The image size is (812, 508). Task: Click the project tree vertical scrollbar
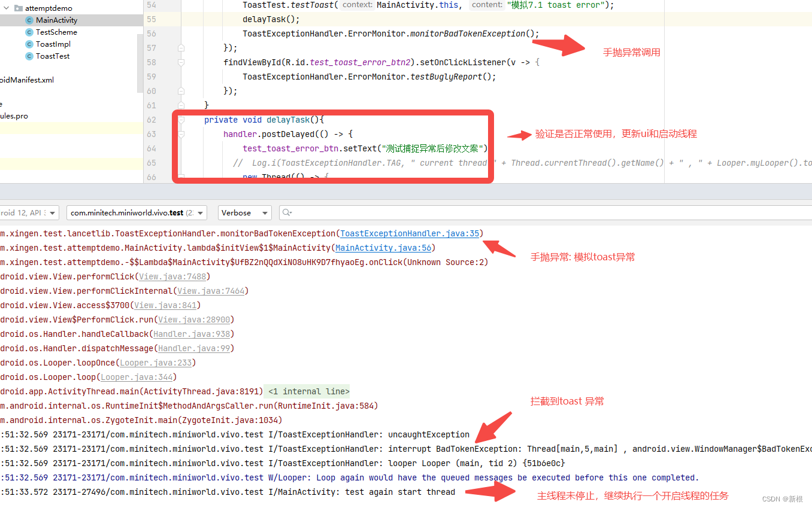[x=140, y=63]
